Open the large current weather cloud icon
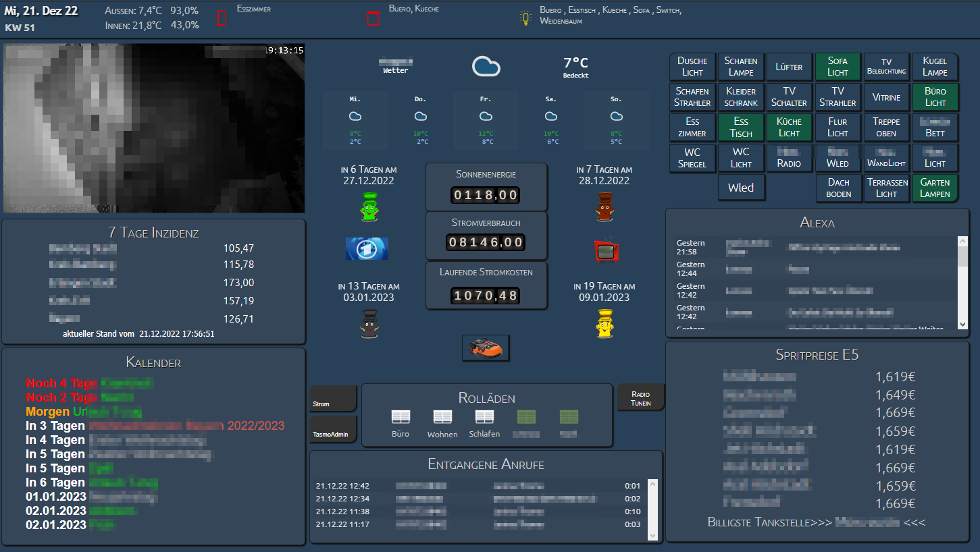Viewport: 980px width, 552px height. pyautogui.click(x=486, y=66)
